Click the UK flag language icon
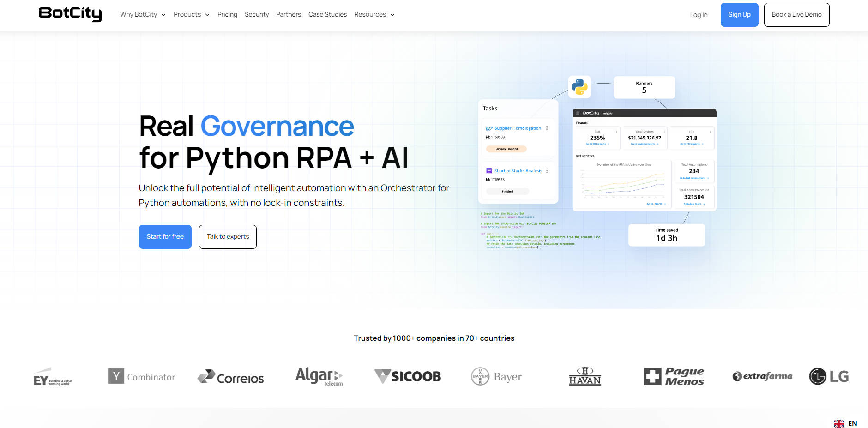Image resolution: width=868 pixels, height=428 pixels. click(x=838, y=423)
